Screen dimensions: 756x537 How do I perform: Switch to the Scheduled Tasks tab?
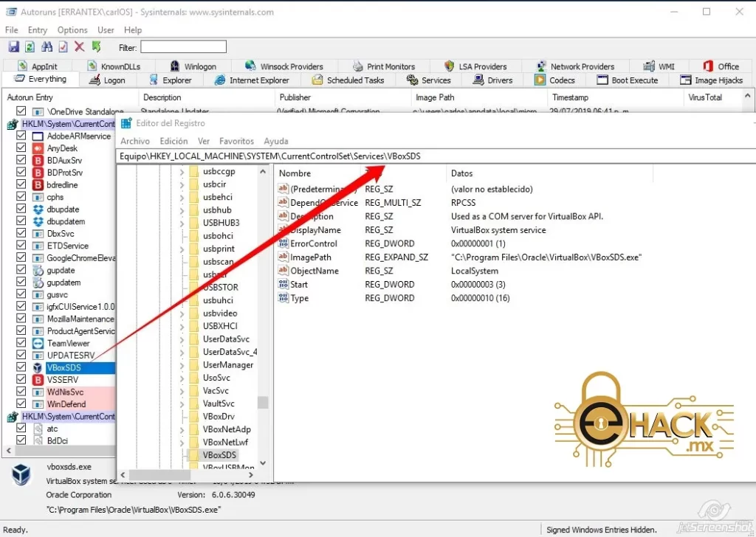(348, 80)
